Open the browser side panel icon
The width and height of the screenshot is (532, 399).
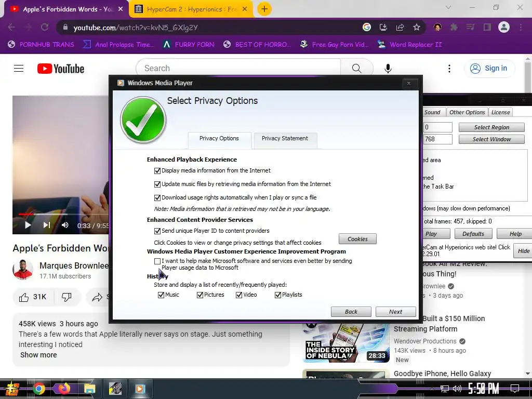click(487, 28)
